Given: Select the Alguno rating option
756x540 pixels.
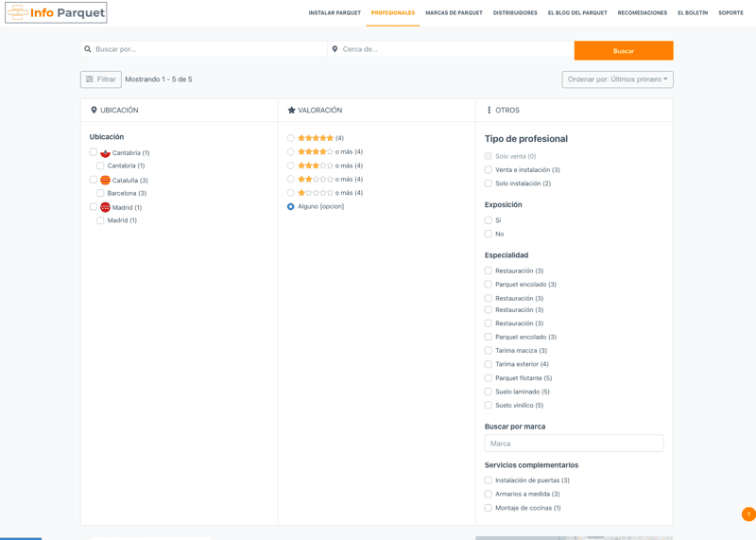Looking at the screenshot, I should pyautogui.click(x=291, y=206).
